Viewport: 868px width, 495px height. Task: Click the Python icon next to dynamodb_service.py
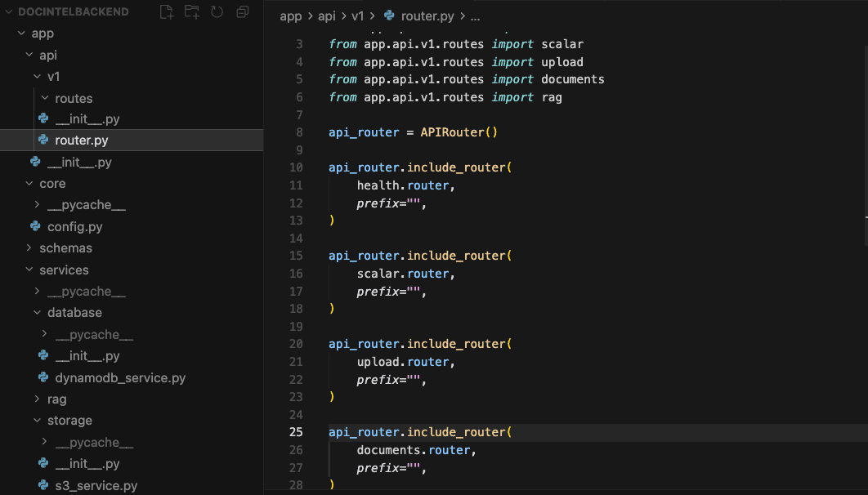(44, 377)
